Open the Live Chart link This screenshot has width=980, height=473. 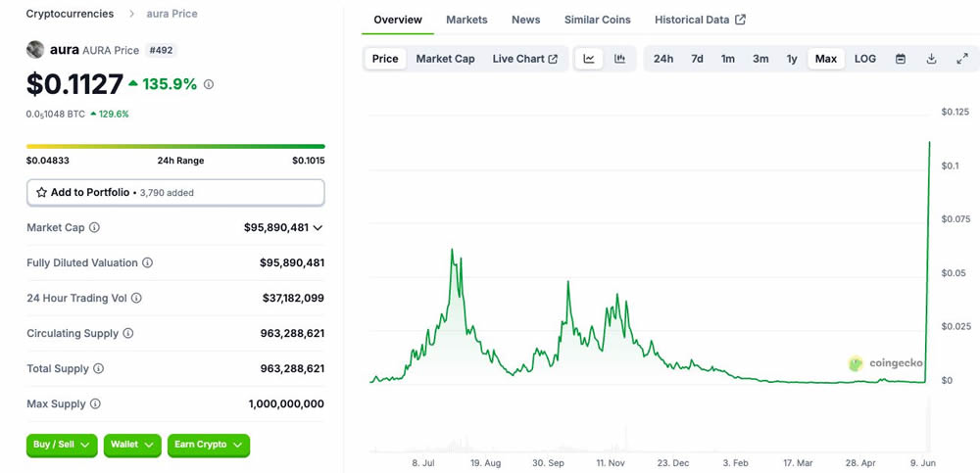pyautogui.click(x=525, y=59)
